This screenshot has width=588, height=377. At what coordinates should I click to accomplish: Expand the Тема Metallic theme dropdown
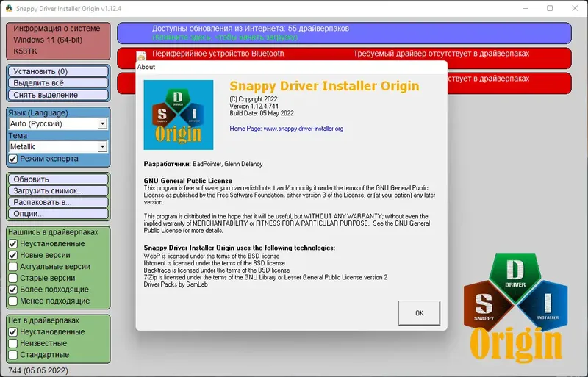[x=102, y=147]
